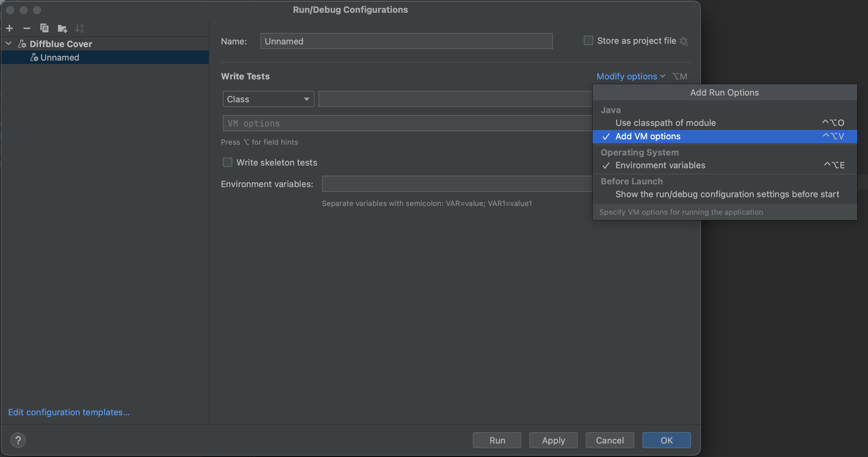Click the help question mark icon
868x457 pixels.
coord(18,440)
